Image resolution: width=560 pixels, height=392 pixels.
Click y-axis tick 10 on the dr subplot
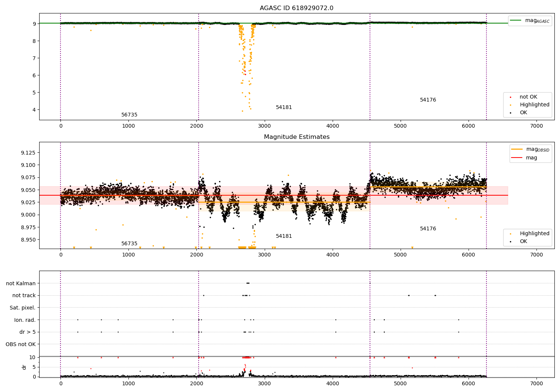32,357
